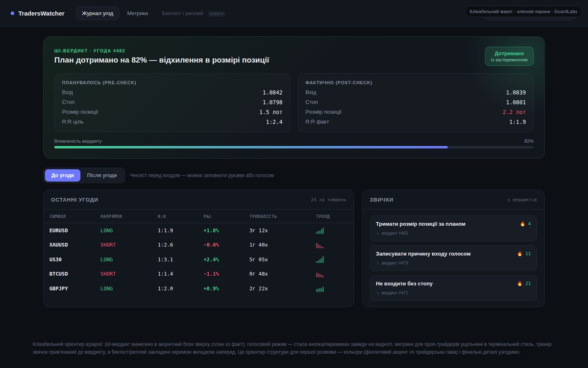Click the verdict confidence progress bar
Image resolution: width=588 pixels, height=368 pixels.
click(294, 147)
